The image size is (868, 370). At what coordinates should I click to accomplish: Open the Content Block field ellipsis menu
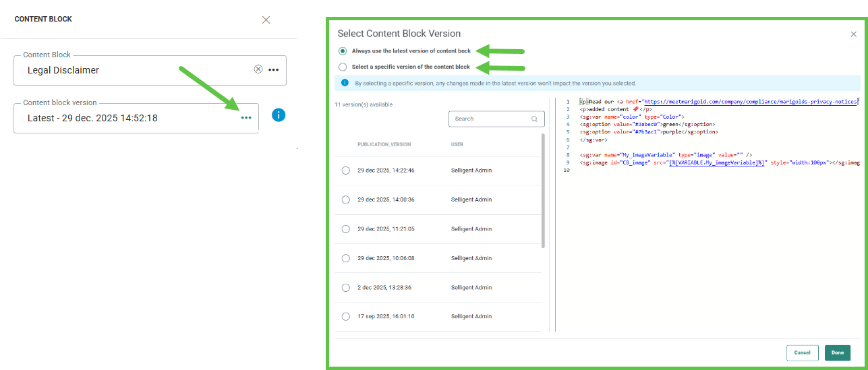pos(273,69)
